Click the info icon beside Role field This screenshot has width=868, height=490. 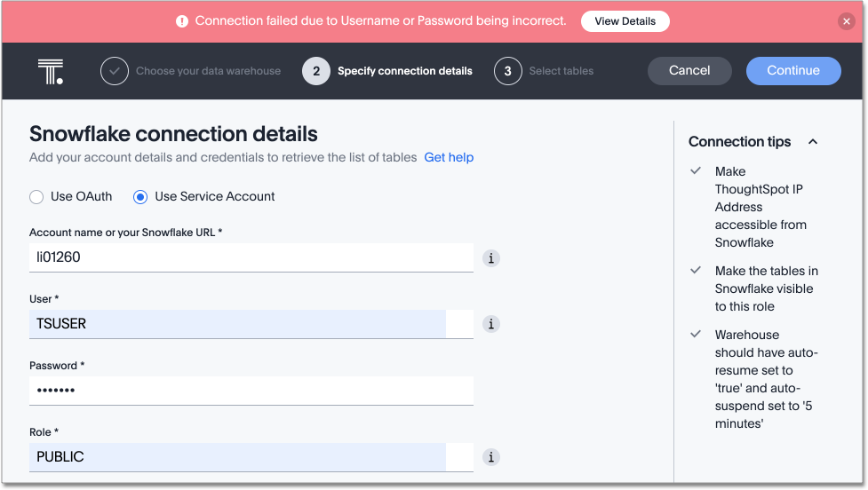490,457
